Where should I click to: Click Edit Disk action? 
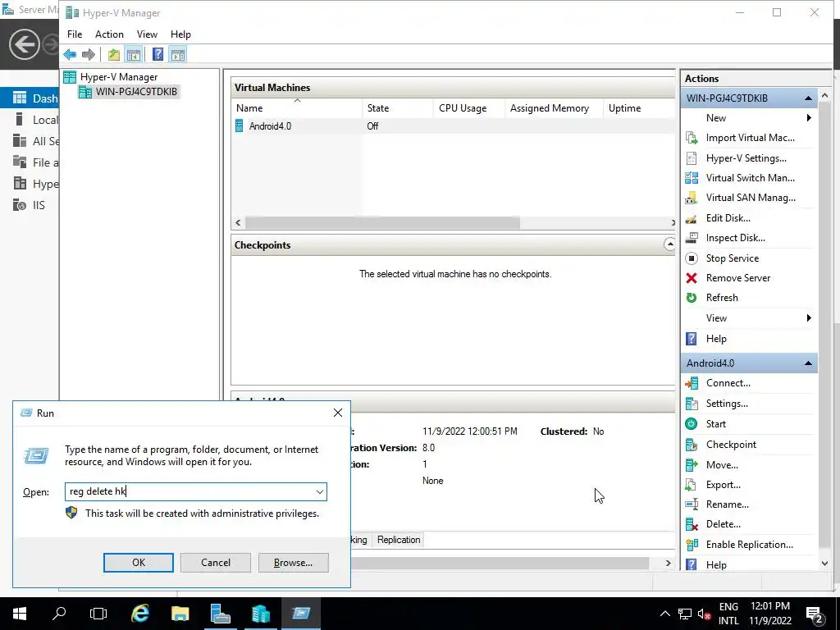728,218
